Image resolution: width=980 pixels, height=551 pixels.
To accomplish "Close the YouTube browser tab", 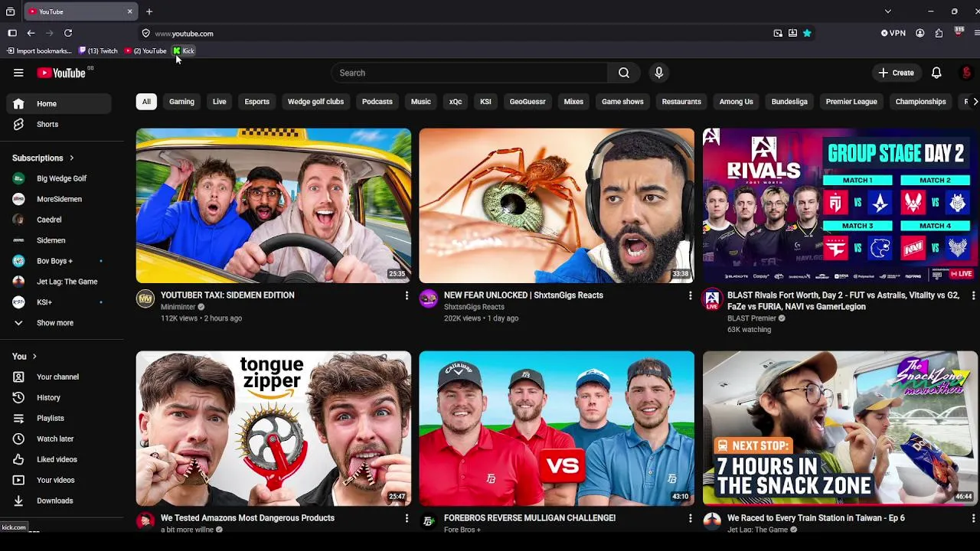I will pyautogui.click(x=129, y=11).
